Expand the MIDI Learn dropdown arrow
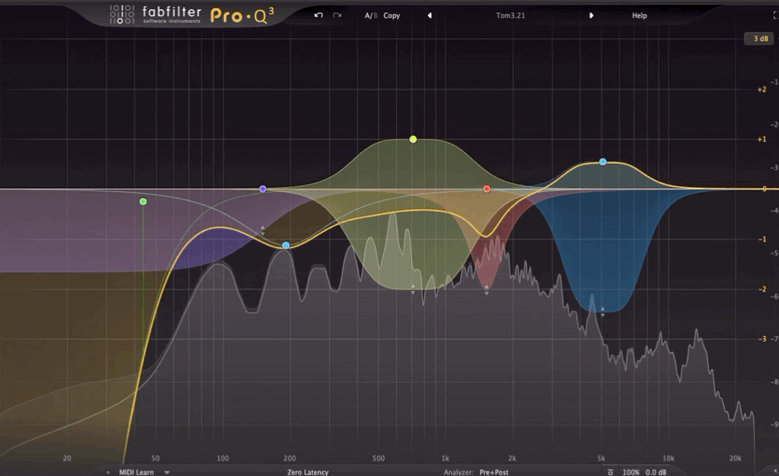Viewport: 779px width, 476px height. [x=167, y=472]
